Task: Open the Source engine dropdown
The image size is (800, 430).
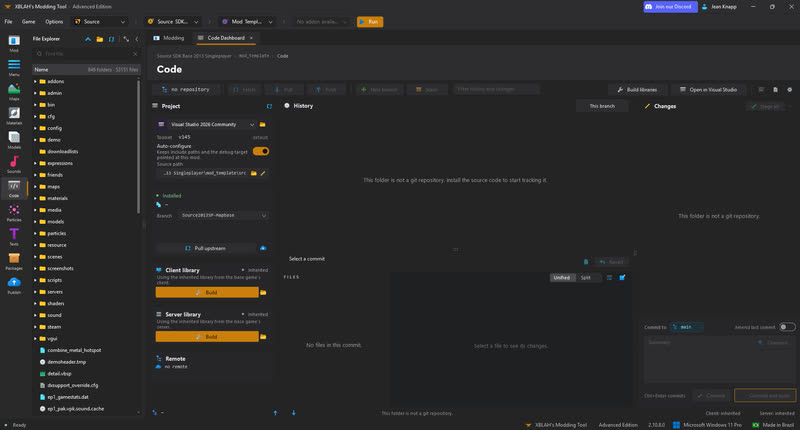Action: click(99, 21)
